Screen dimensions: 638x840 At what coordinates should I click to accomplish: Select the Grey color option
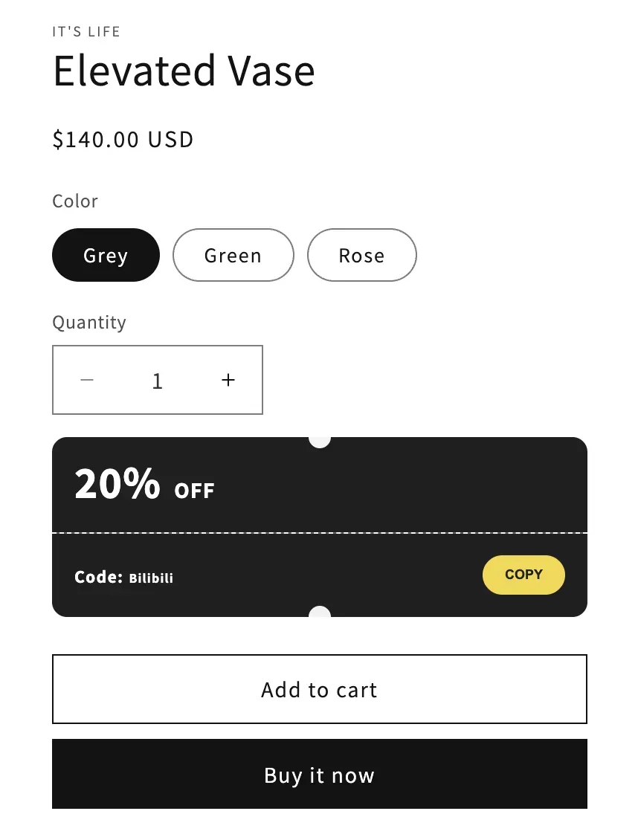tap(106, 255)
